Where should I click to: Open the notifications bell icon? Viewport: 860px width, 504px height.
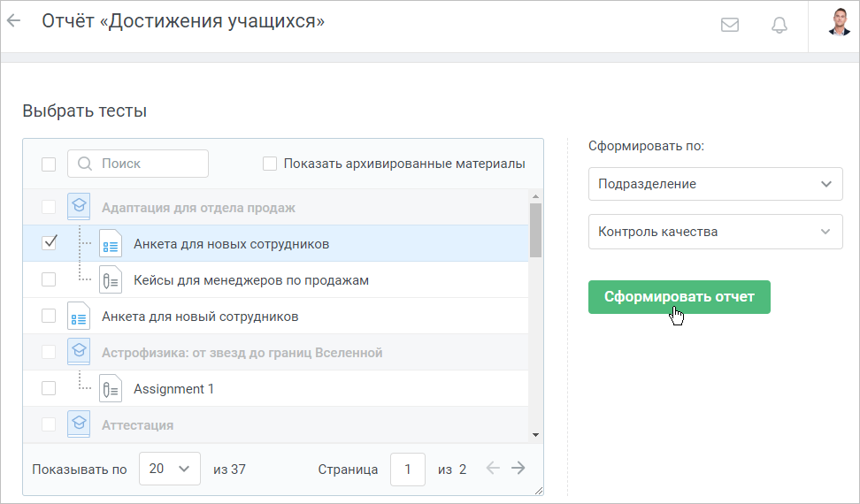779,25
